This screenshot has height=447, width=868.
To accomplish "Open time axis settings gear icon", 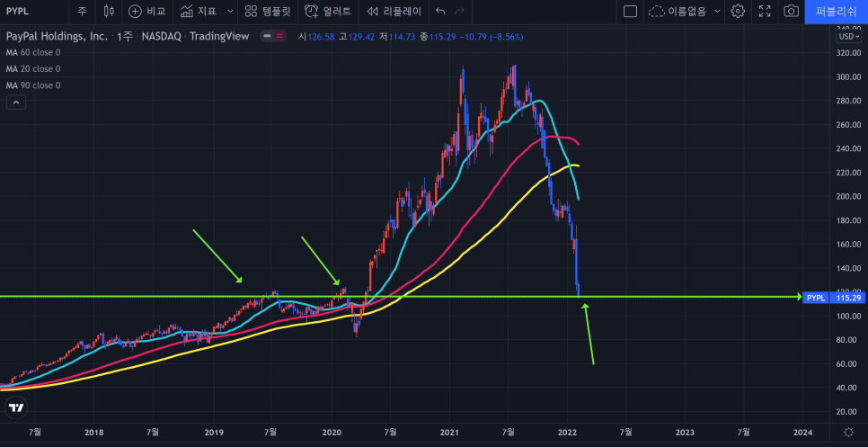I will (848, 432).
